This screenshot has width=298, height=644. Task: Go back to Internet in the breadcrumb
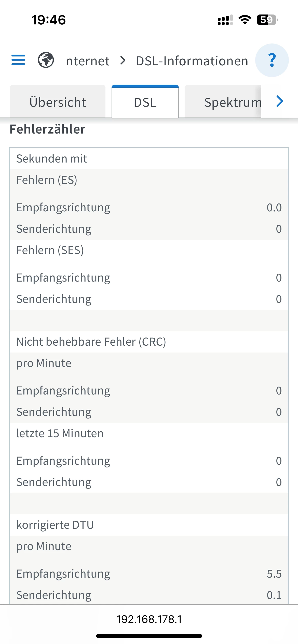88,61
